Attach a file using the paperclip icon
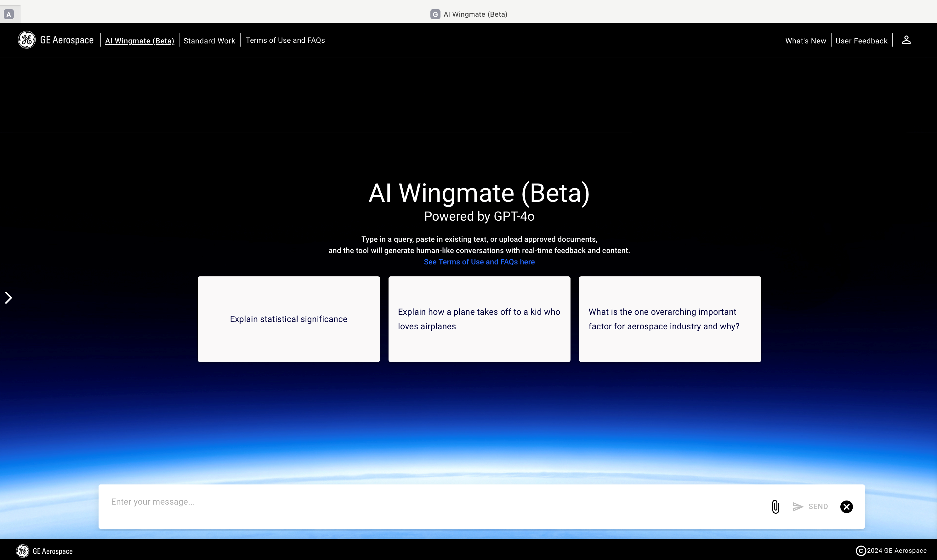This screenshot has width=937, height=560. coord(775,506)
